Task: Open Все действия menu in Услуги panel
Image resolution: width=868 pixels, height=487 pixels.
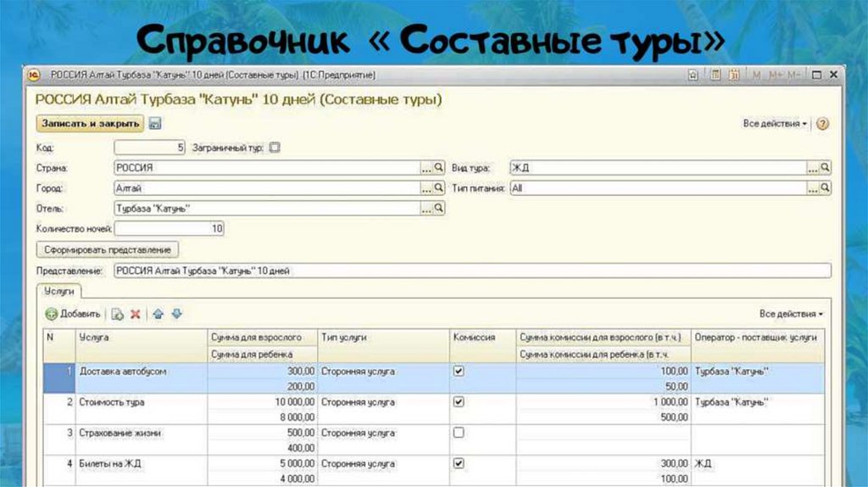Action: click(791, 314)
